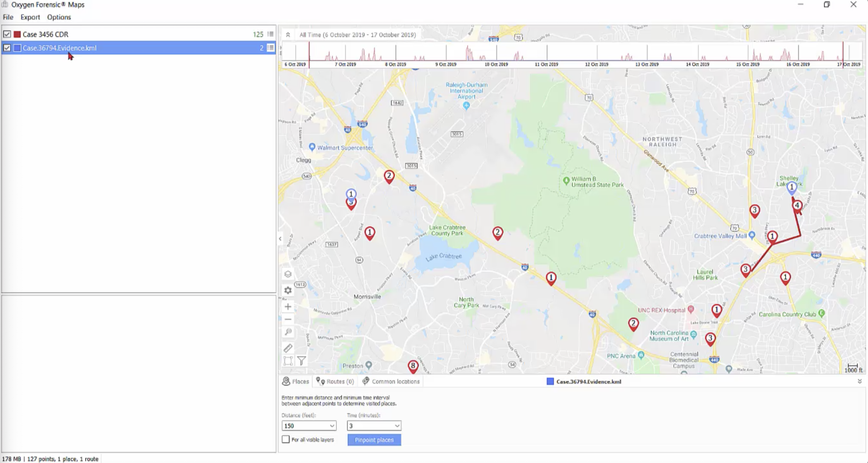Screen dimensions: 868x463
Task: Change the red Case 3456 CDR color swatch
Action: (17, 34)
